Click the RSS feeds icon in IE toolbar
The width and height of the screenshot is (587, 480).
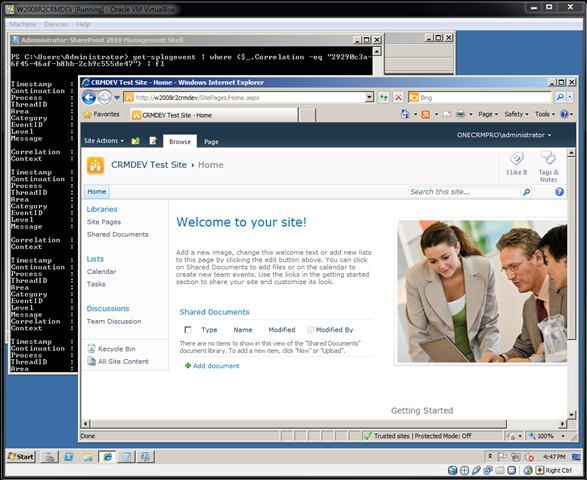(426, 115)
